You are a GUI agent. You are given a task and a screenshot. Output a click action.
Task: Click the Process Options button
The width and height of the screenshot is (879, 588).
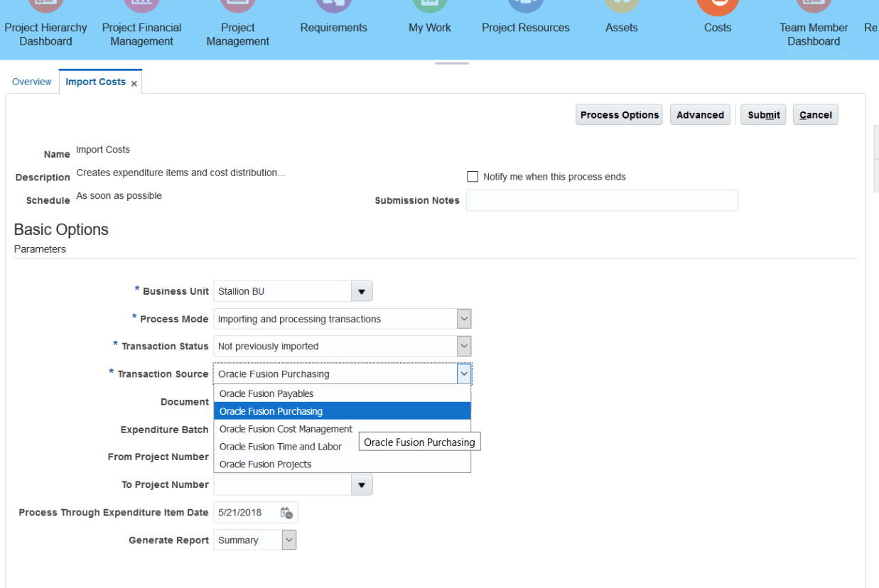pyautogui.click(x=619, y=115)
